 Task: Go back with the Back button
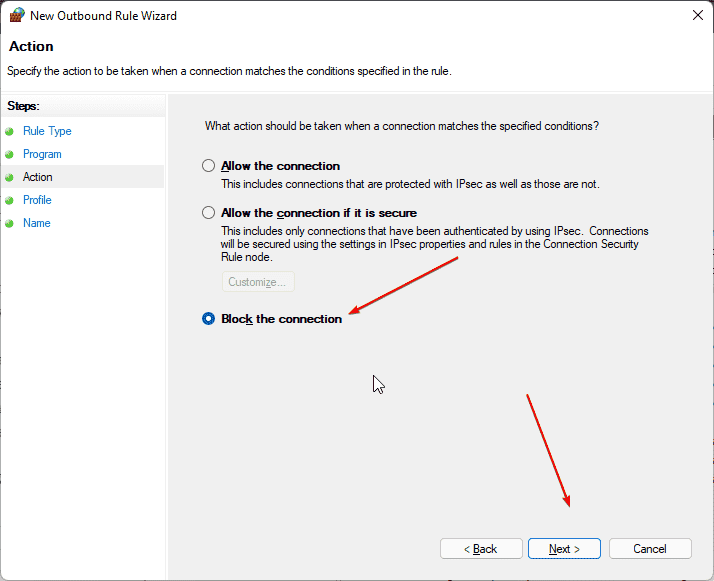481,549
